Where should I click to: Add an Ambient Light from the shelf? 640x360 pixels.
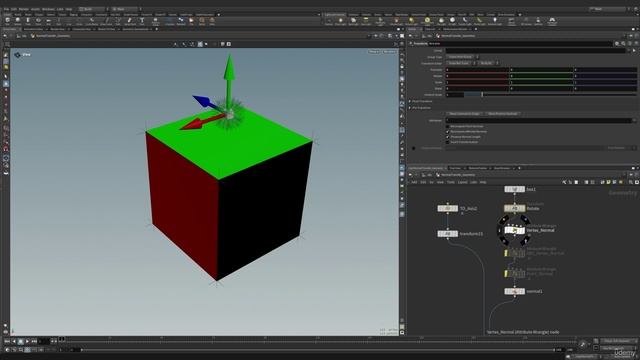point(494,21)
